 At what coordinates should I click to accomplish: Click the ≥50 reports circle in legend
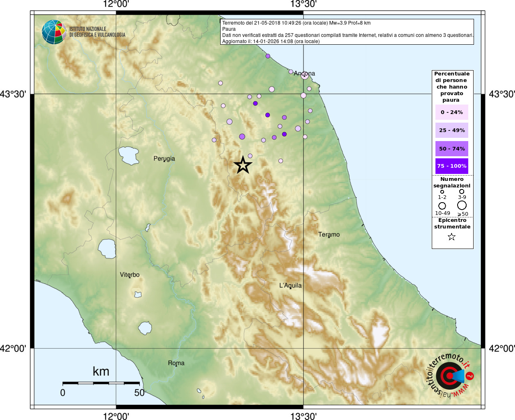pyautogui.click(x=462, y=205)
